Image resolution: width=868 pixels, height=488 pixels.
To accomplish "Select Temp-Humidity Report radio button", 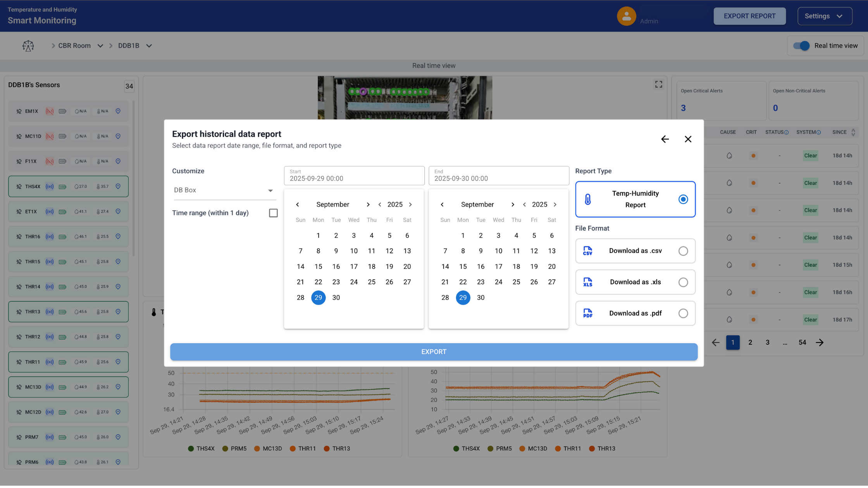I will coord(683,199).
